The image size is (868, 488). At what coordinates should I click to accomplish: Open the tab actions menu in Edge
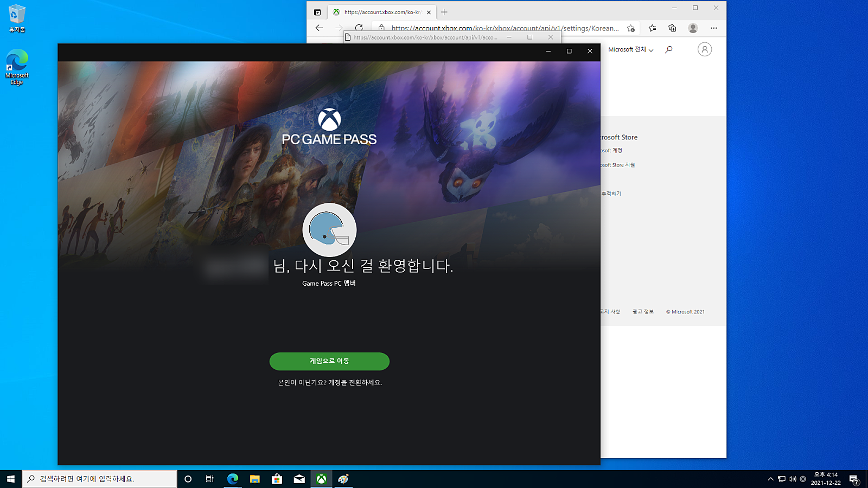(x=317, y=12)
